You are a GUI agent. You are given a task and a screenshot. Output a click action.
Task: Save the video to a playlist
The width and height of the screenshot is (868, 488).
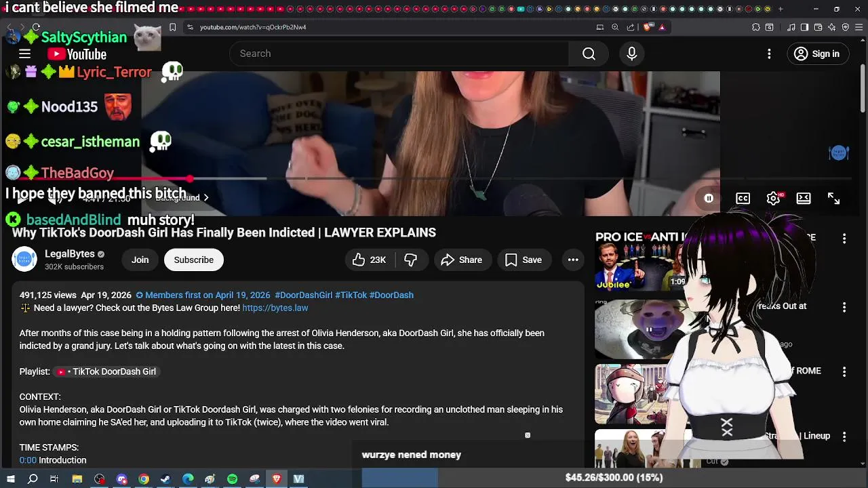coord(523,260)
